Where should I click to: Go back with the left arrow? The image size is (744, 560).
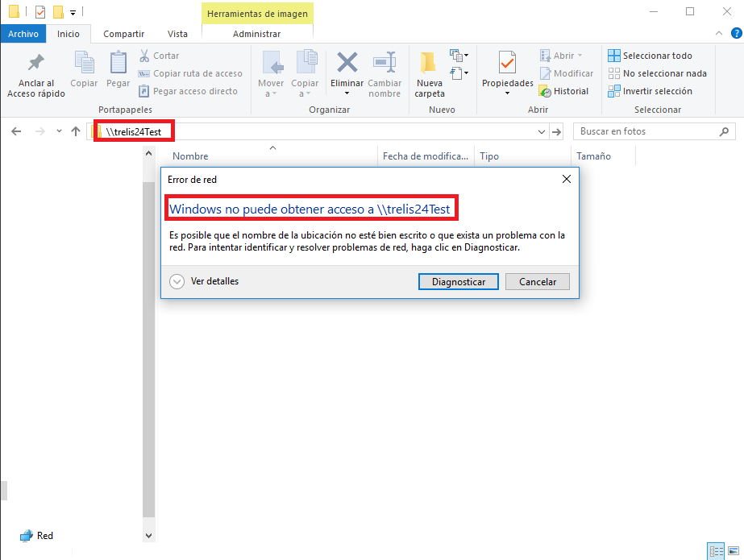click(16, 131)
